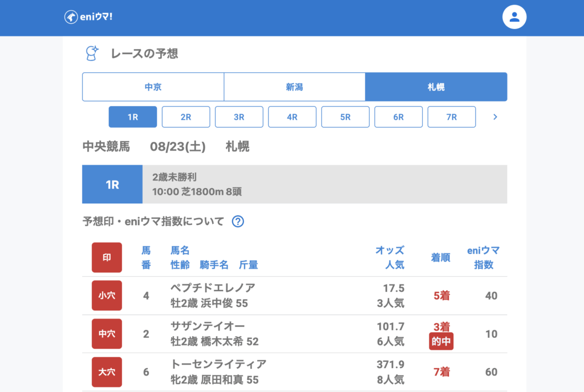Switch to the 新潟 racecourse tab
This screenshot has height=392, width=584.
294,87
